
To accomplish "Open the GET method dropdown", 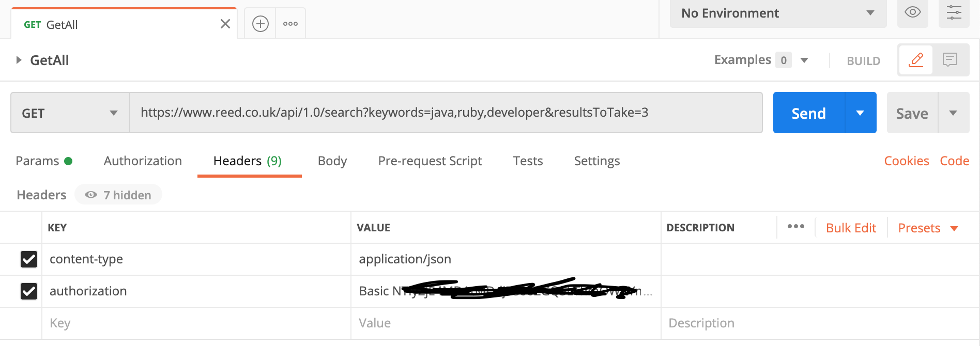I will click(x=70, y=113).
